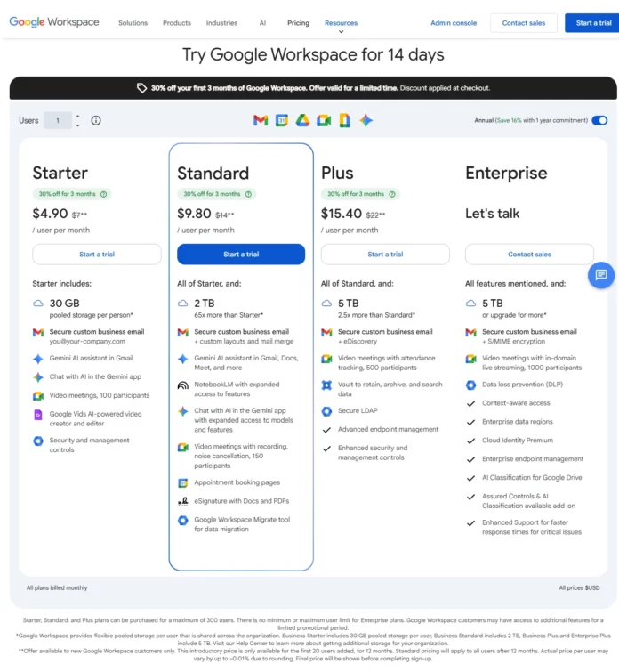Click the '5 TB' storage text in Plus plan

pyautogui.click(x=349, y=304)
